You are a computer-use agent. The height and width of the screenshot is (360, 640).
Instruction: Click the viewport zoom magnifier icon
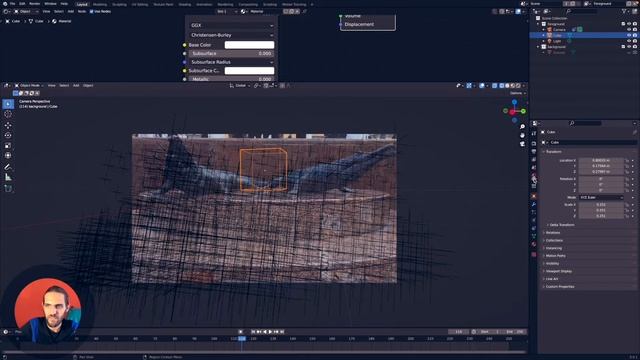point(522,127)
